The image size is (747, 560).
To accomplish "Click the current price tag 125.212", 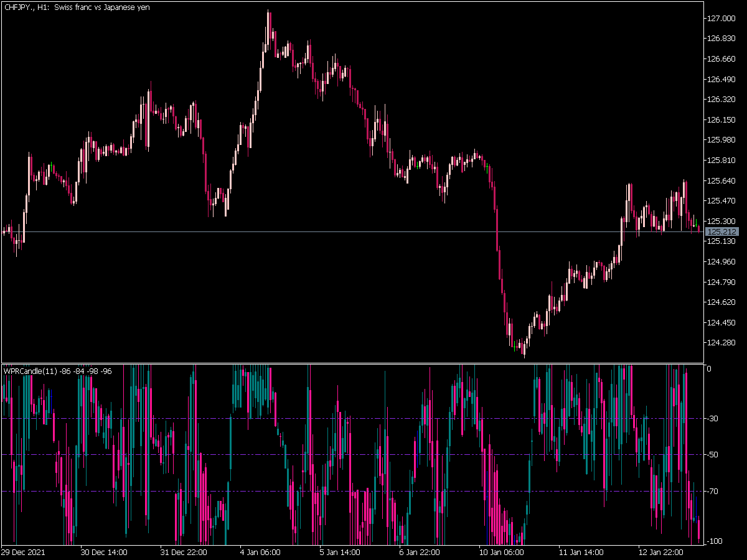I will pos(722,231).
